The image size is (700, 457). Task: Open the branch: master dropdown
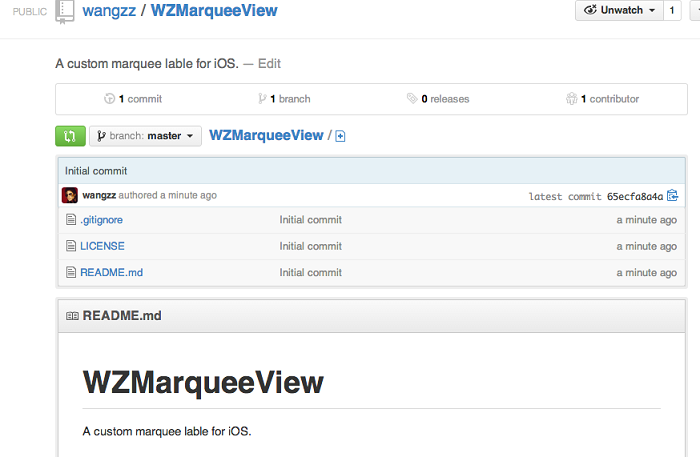coord(146,136)
